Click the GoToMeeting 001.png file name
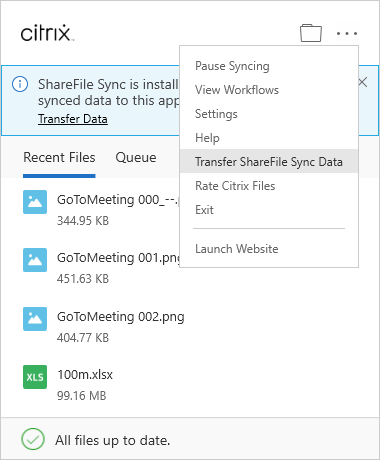Screen dimensions: 380x460 click(x=119, y=258)
